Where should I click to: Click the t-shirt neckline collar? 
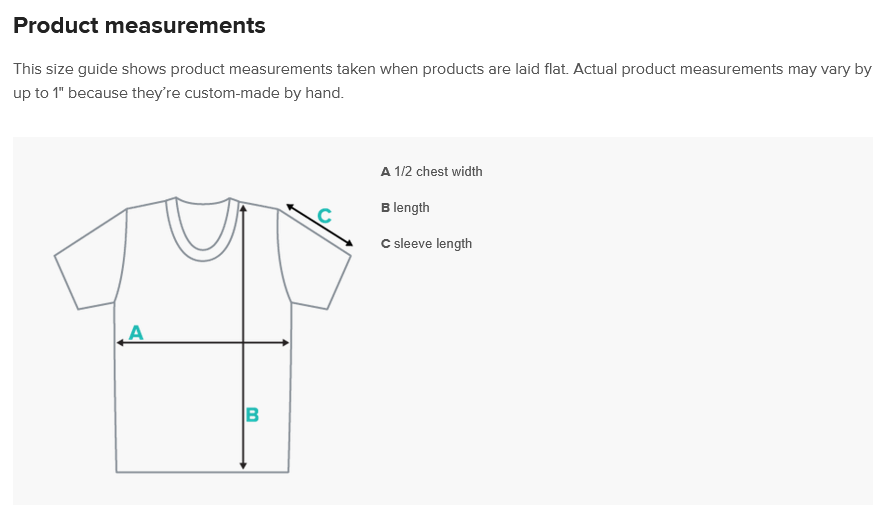tap(203, 229)
